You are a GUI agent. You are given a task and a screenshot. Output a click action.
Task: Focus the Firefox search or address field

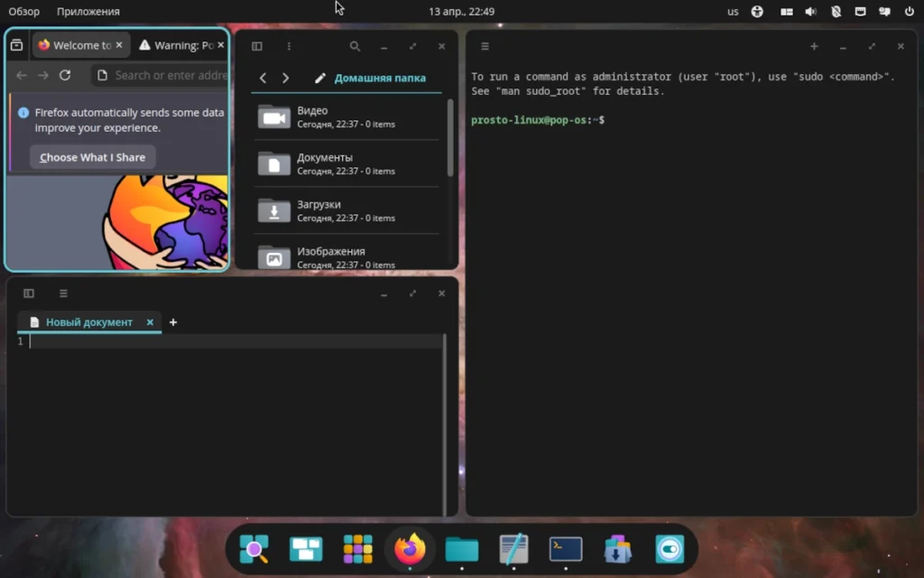click(161, 76)
